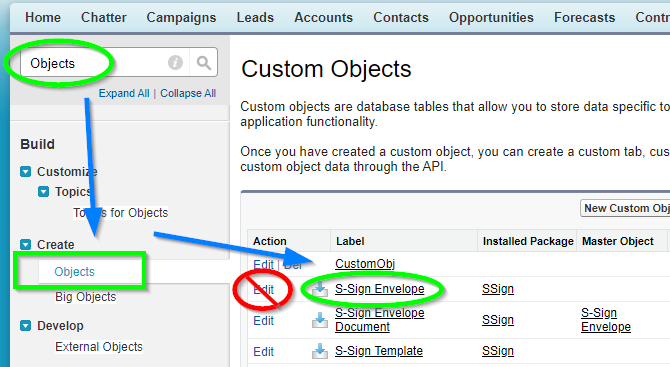
Task: Open Big Objects in the setup tree
Action: pos(85,297)
